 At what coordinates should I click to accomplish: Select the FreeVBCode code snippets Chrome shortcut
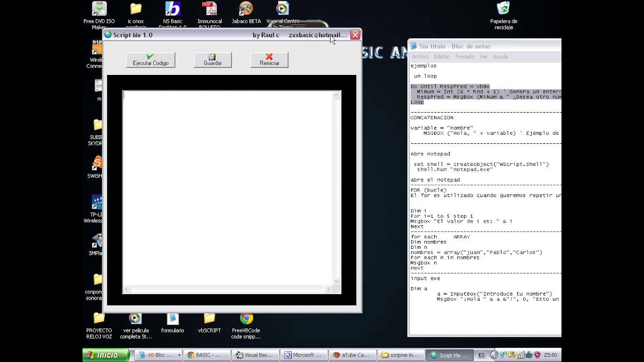pos(246,326)
